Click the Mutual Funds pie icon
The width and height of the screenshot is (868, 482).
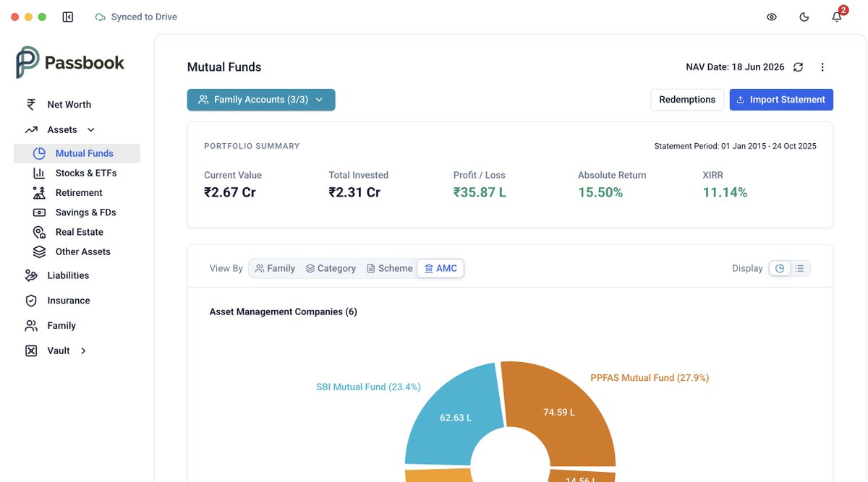coord(40,153)
